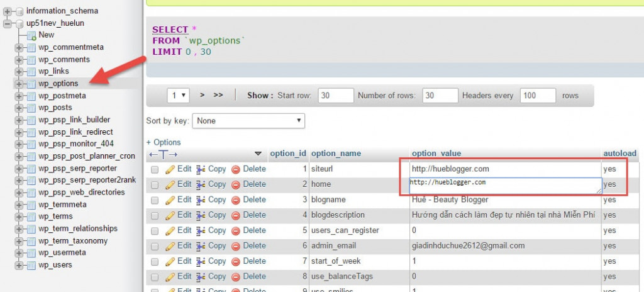Click the home option_value edit textarea
644x292 pixels.
point(506,186)
